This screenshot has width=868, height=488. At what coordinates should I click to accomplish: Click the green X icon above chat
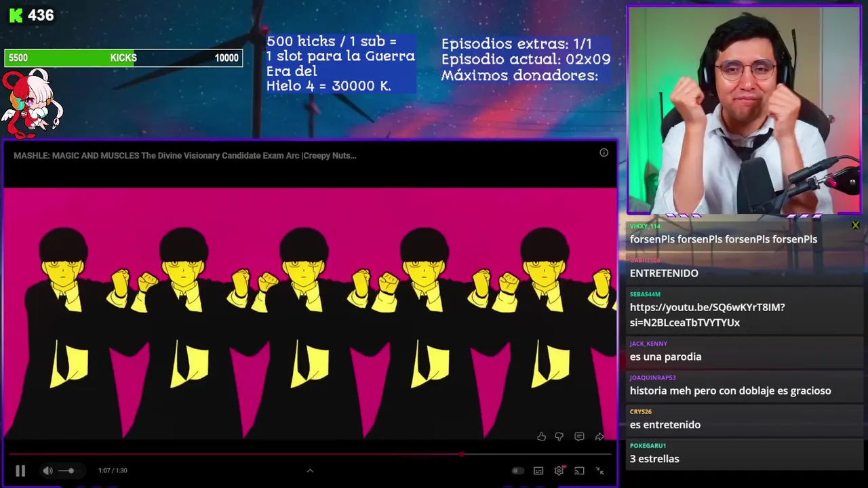point(855,225)
